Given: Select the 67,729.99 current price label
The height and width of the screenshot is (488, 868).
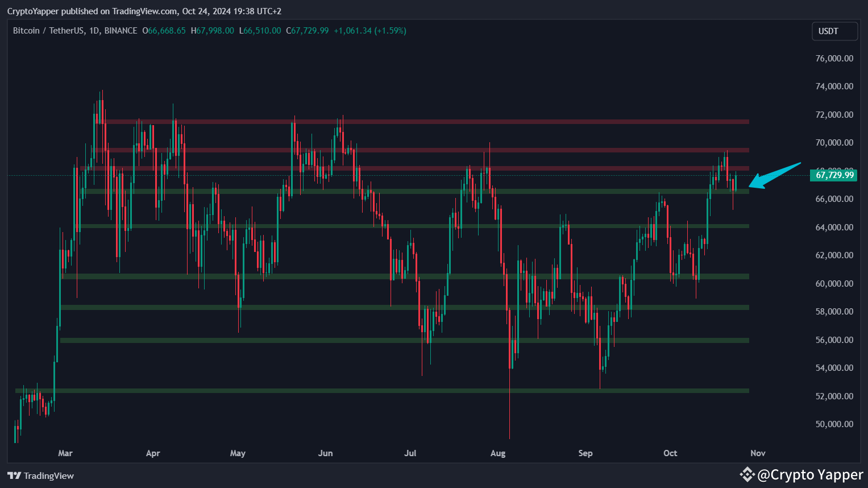Looking at the screenshot, I should point(833,175).
